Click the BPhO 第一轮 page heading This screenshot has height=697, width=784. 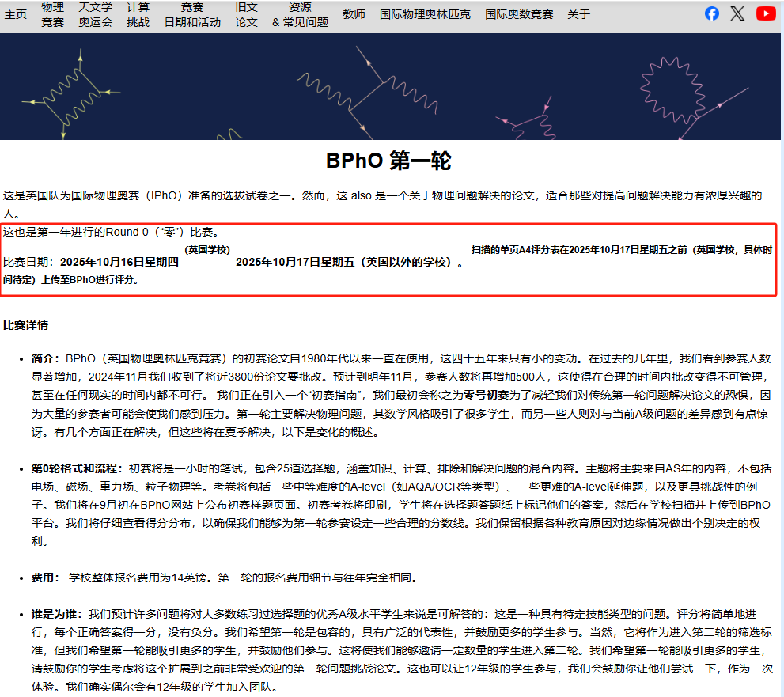(388, 161)
